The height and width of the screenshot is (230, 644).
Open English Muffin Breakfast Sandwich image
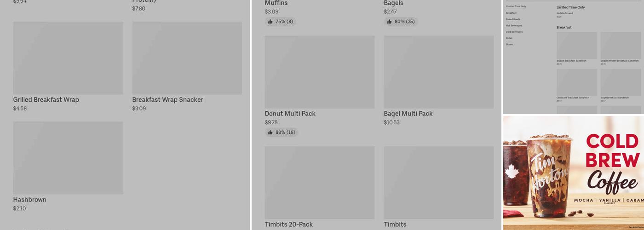coord(621,45)
